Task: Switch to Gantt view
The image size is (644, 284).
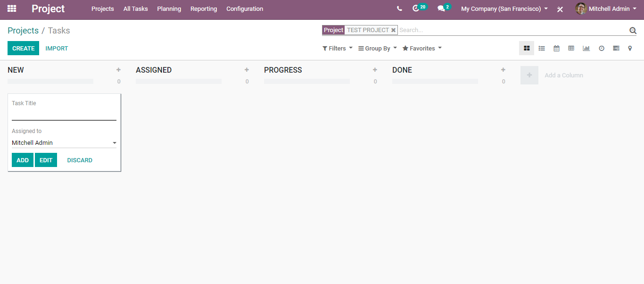Action: (x=616, y=48)
